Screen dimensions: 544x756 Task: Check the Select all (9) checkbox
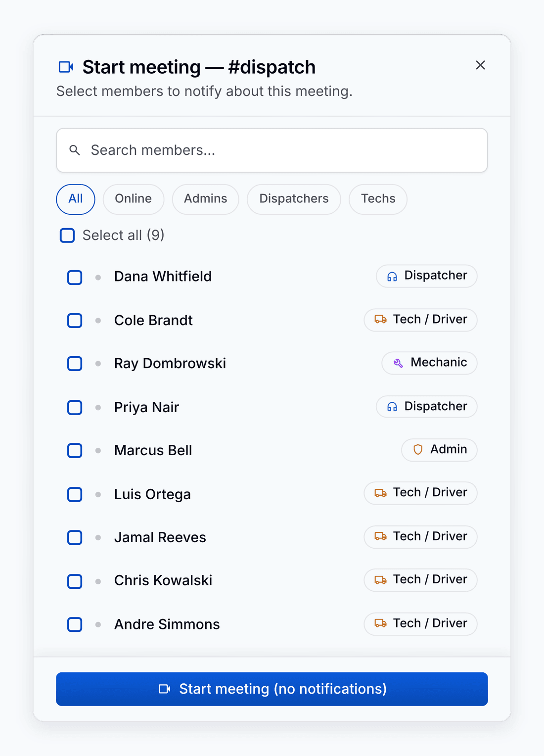67,236
